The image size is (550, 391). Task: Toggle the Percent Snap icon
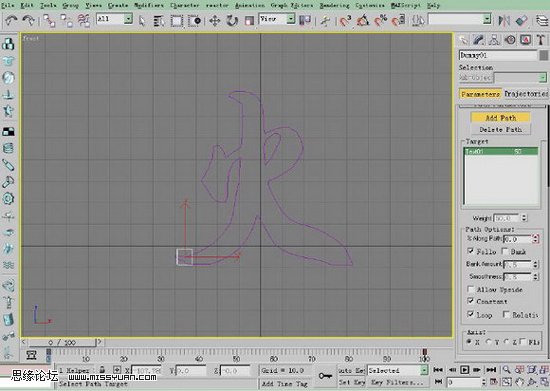pyautogui.click(x=381, y=21)
